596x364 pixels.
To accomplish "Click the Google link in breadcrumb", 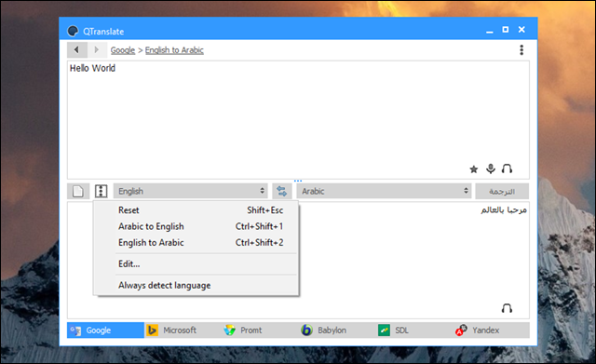I will click(x=123, y=50).
